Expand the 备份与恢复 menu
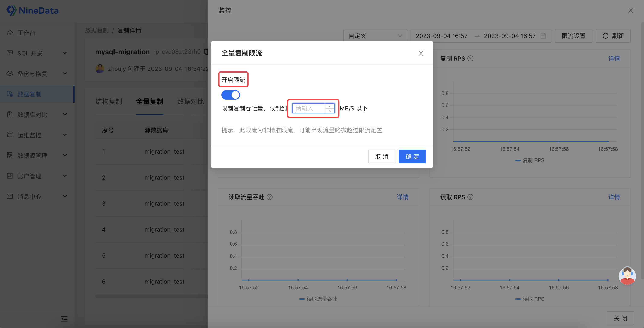 (x=65, y=74)
